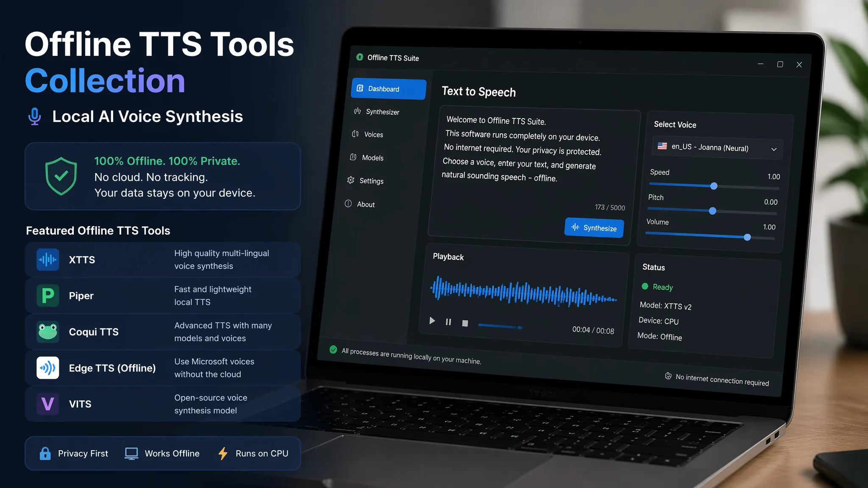Click the voice dropdown chevron arrow
The height and width of the screenshot is (488, 868).
(774, 149)
